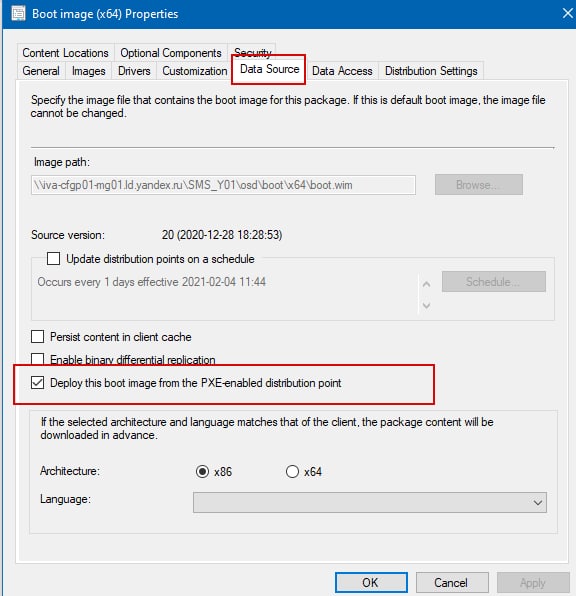Viewport: 576px width, 596px height.
Task: Enable binary differential replication checkbox
Action: pyautogui.click(x=37, y=359)
